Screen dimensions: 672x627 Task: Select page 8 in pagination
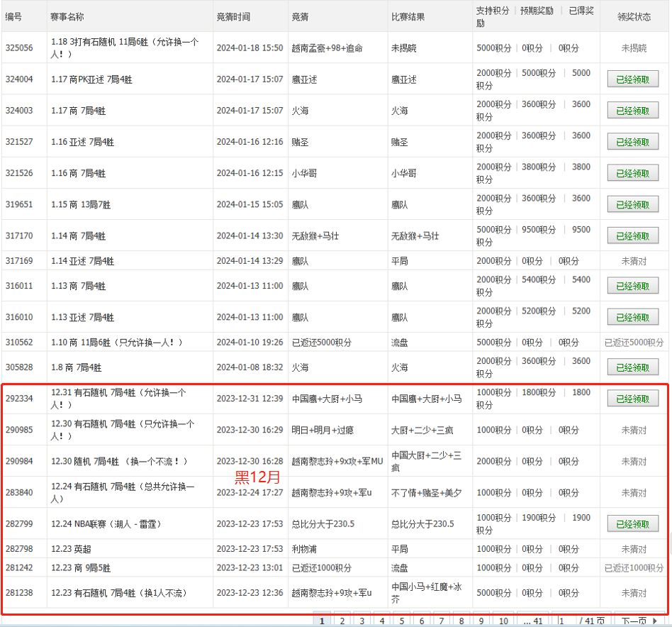point(461,621)
